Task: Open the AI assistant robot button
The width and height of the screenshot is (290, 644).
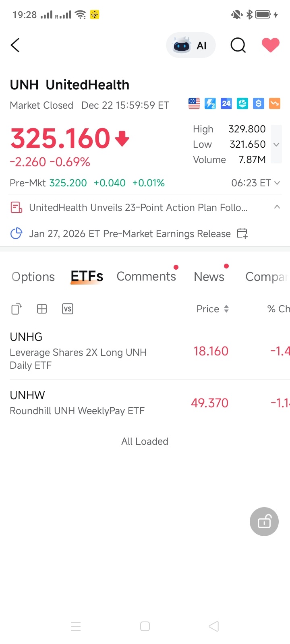Action: (191, 45)
